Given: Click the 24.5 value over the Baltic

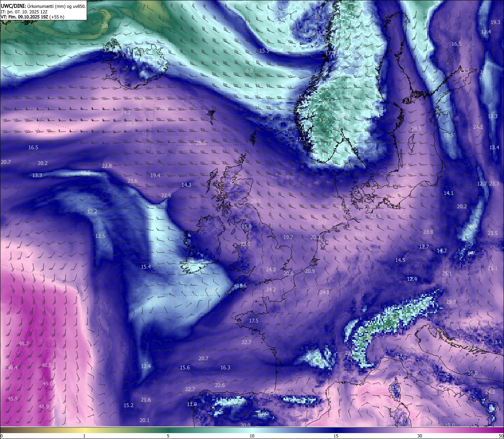Looking at the screenshot, I should click(416, 128).
